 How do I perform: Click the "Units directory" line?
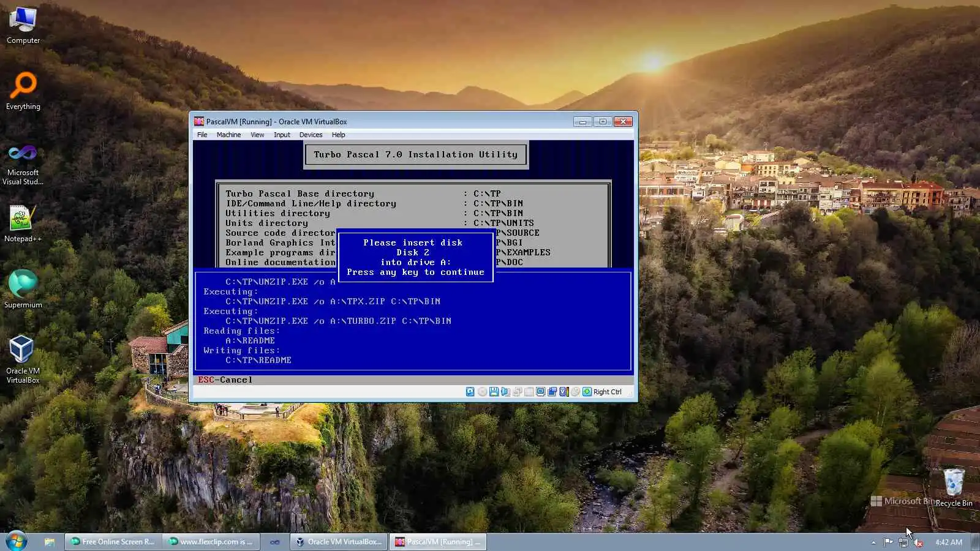[x=266, y=223]
